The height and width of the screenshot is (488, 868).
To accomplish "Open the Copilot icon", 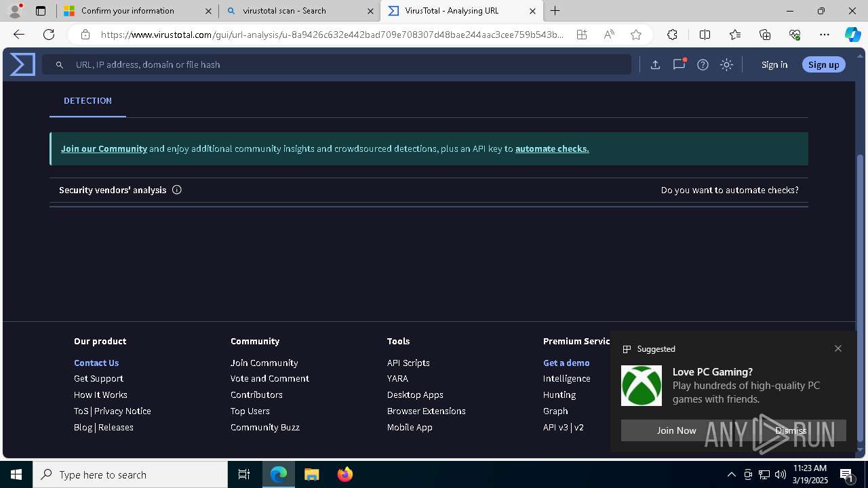I will coord(853,35).
